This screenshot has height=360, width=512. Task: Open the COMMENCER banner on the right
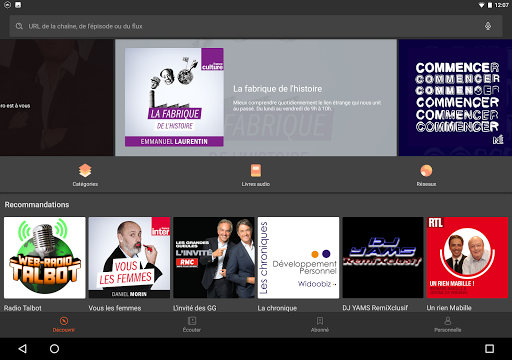(x=455, y=98)
